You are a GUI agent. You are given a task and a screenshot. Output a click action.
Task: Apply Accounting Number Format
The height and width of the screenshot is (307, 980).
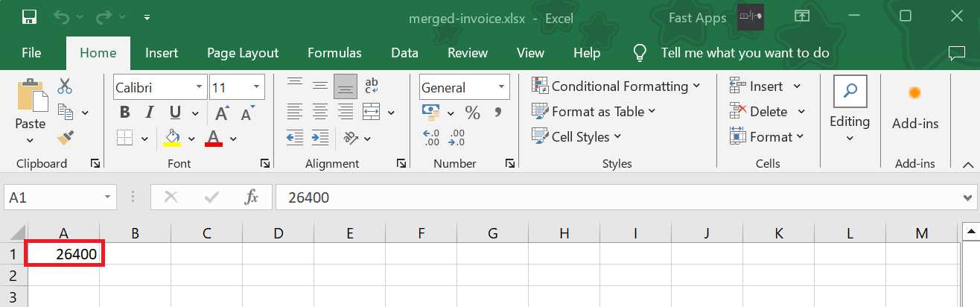431,112
